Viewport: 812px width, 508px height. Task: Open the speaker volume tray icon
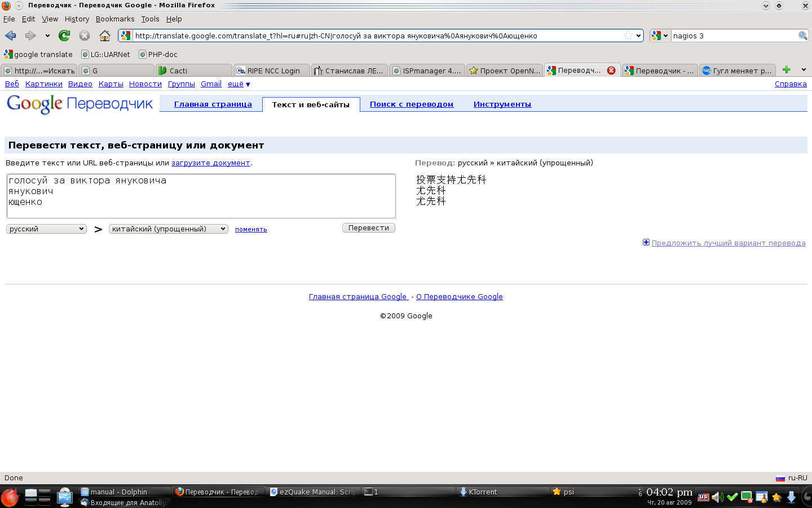717,497
